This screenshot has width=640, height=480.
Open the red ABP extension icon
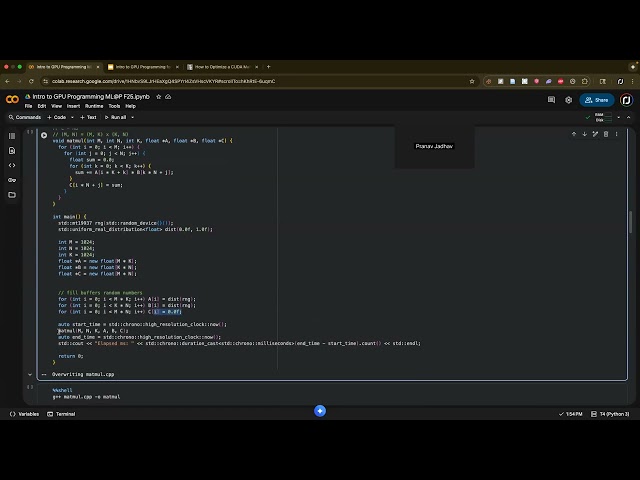click(x=561, y=81)
